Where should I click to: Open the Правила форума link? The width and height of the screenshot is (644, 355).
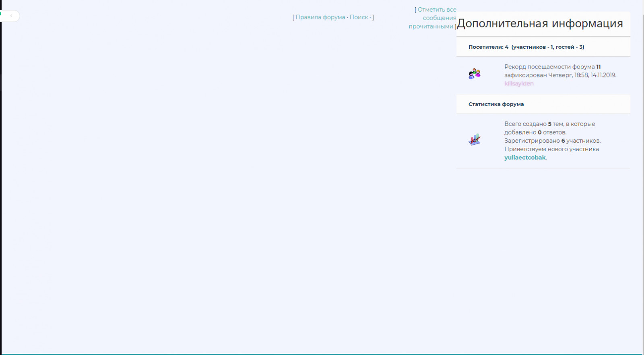[320, 17]
